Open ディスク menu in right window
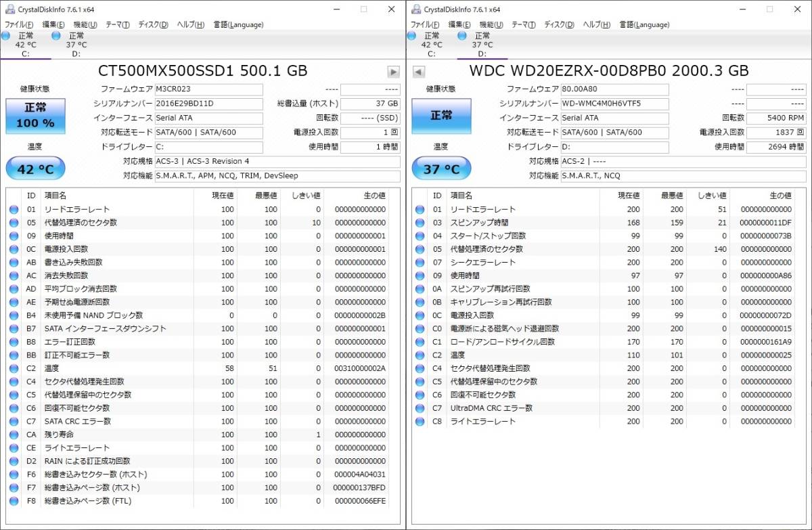This screenshot has width=812, height=530. (559, 25)
